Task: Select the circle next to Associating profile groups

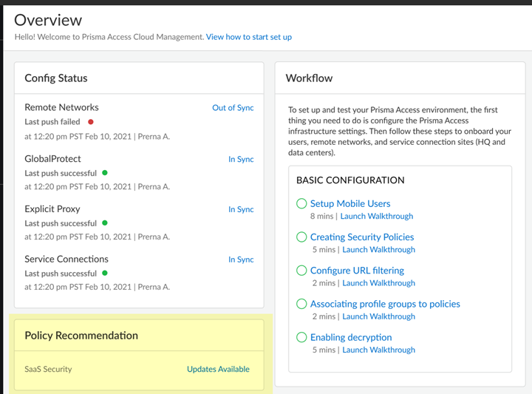Action: [x=301, y=304]
